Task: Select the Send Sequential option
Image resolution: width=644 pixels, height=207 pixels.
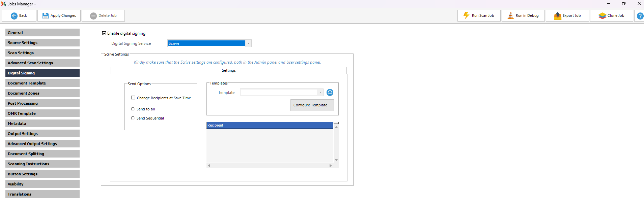Action: pos(133,118)
